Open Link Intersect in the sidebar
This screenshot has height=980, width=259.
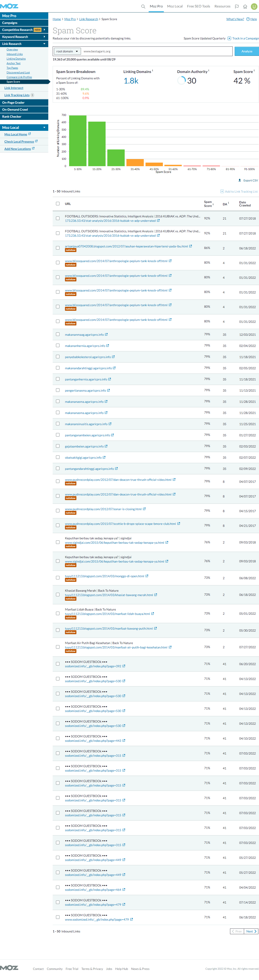click(x=14, y=88)
